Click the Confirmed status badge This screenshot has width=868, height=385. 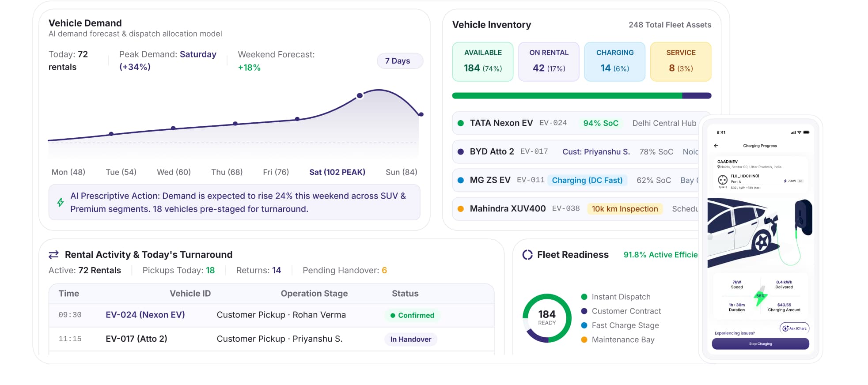pyautogui.click(x=412, y=315)
